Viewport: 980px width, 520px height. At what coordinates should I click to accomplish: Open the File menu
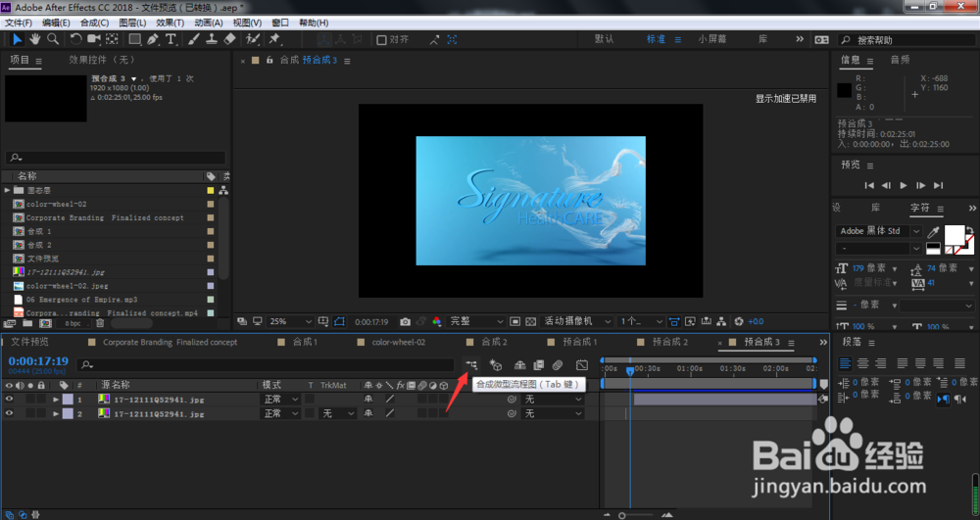click(x=18, y=23)
